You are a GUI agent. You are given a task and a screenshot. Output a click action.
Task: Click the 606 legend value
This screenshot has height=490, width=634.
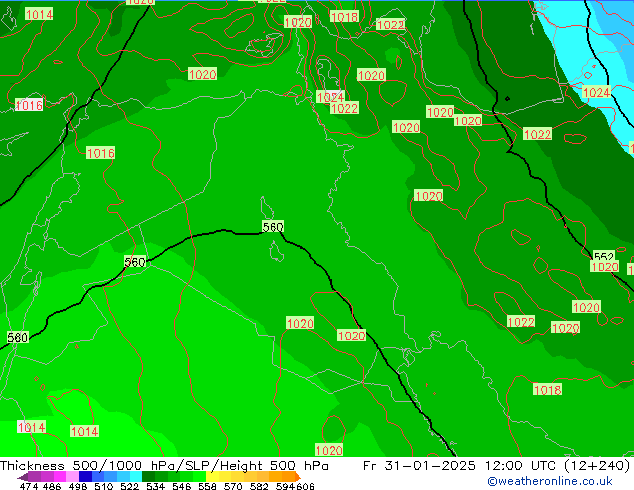[x=305, y=486]
